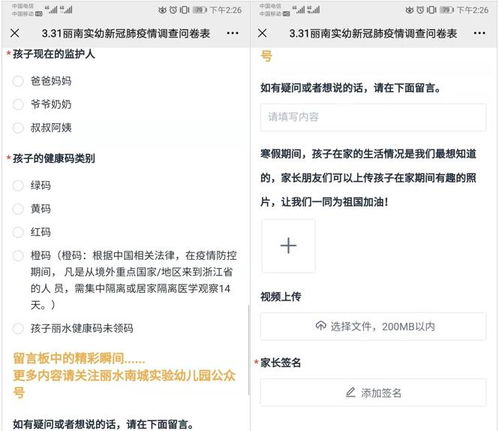The width and height of the screenshot is (499, 431).
Task: Open the right page three-dots menu
Action: (479, 33)
